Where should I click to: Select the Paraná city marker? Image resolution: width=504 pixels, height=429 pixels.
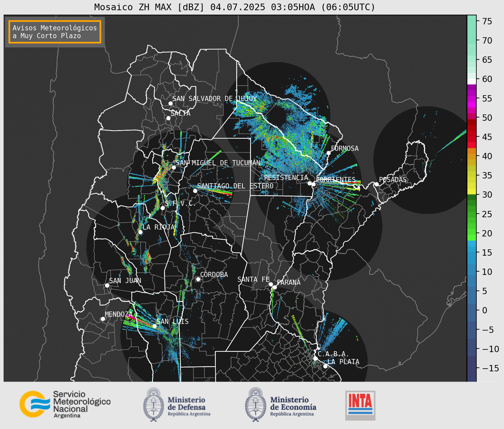pos(275,287)
